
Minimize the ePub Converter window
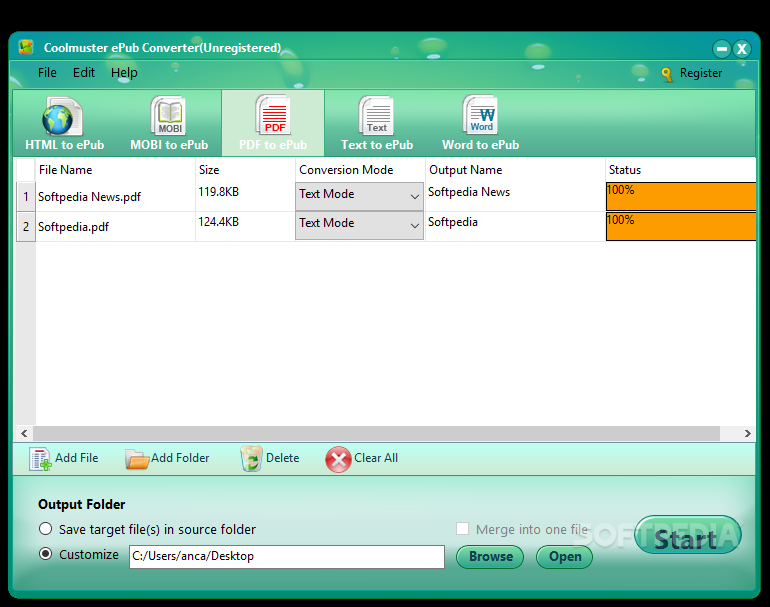(x=721, y=49)
